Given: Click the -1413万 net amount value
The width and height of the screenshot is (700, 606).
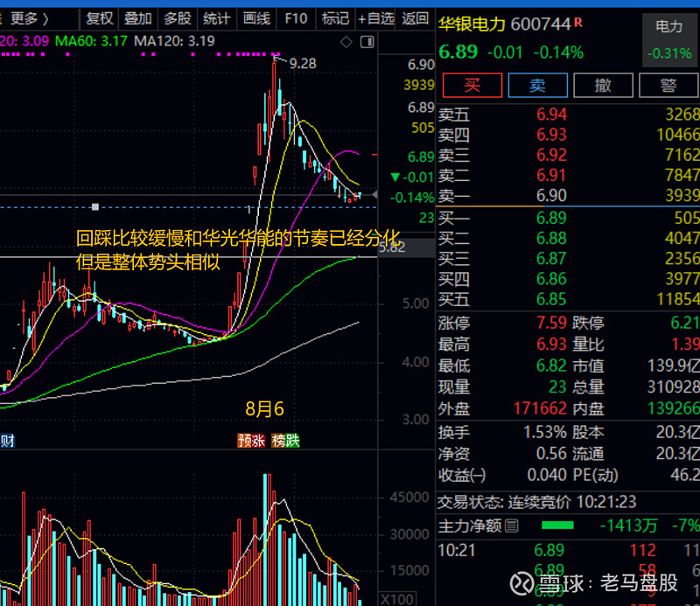Looking at the screenshot, I should pyautogui.click(x=628, y=526).
